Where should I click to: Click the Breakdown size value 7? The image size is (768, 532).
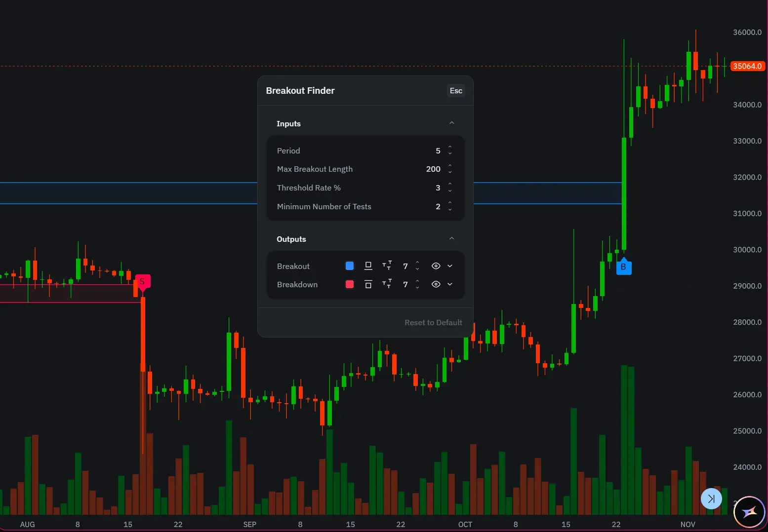405,285
